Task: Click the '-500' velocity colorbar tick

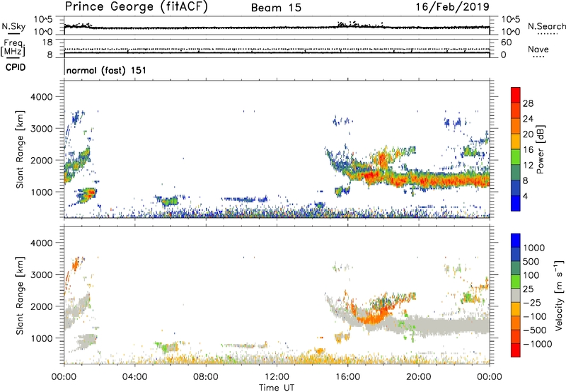Action: [535, 330]
